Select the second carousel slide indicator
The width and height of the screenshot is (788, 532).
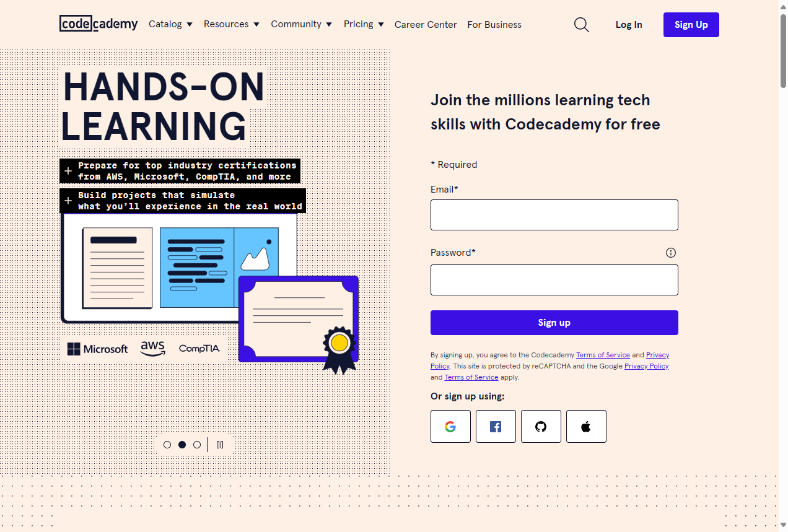(x=182, y=444)
